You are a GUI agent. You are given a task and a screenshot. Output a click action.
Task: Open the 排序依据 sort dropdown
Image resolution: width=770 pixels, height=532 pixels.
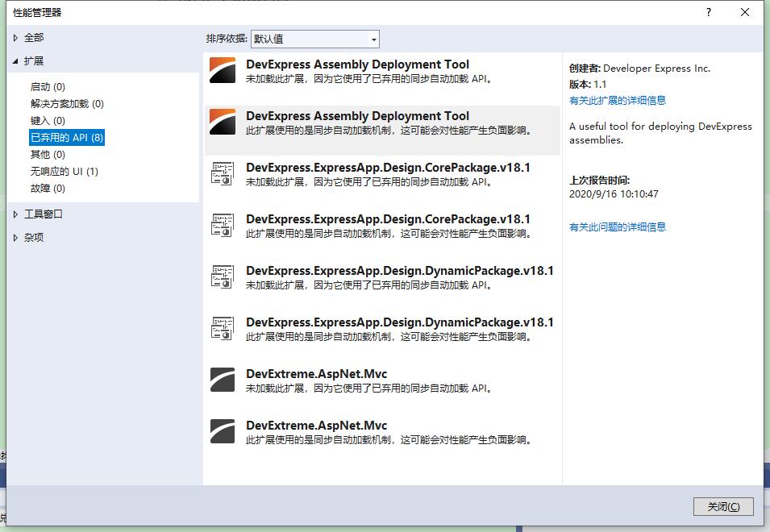click(314, 39)
